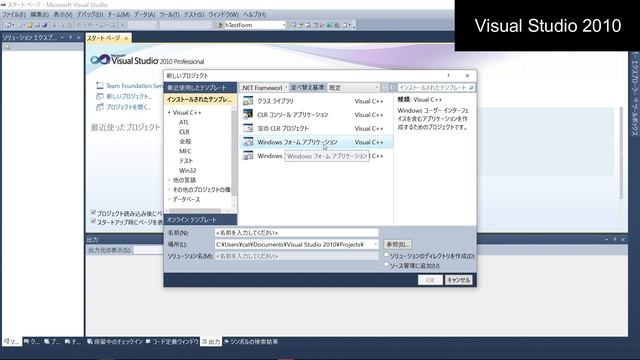Image resolution: width=640 pixels, height=360 pixels.
Task: Open the 編集(E) menu
Action: click(39, 14)
